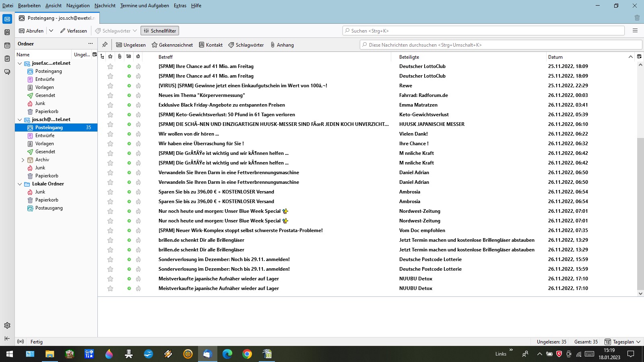Focus the global Suchen search field

click(x=483, y=31)
